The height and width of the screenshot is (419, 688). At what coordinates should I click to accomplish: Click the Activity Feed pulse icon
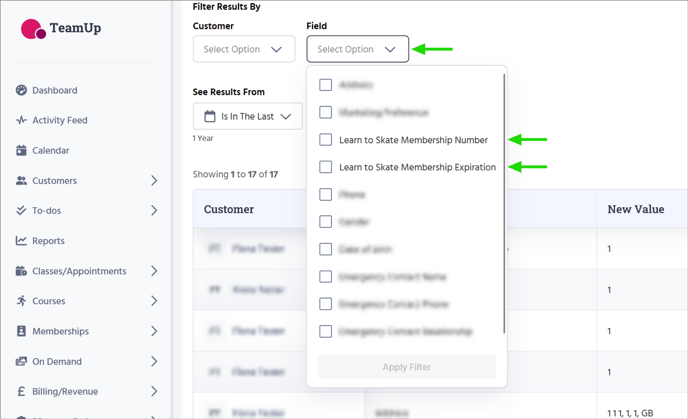pos(22,120)
